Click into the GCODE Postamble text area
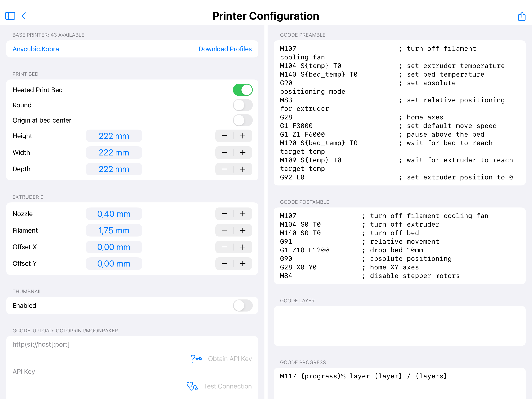Screen dimensions: 532x399 tap(399, 246)
